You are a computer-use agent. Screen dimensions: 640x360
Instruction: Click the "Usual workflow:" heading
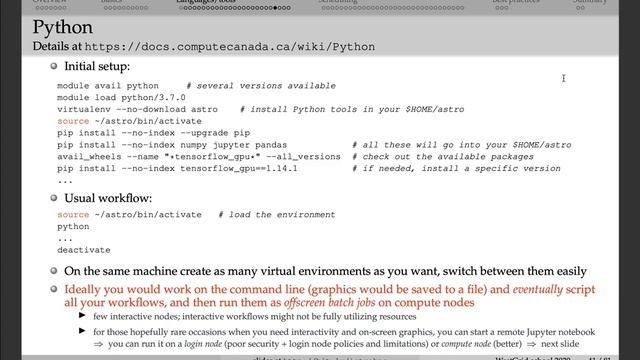pos(108,198)
